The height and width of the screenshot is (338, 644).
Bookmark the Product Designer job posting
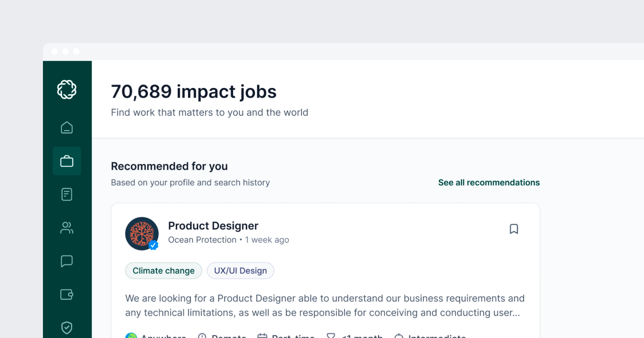point(514,229)
